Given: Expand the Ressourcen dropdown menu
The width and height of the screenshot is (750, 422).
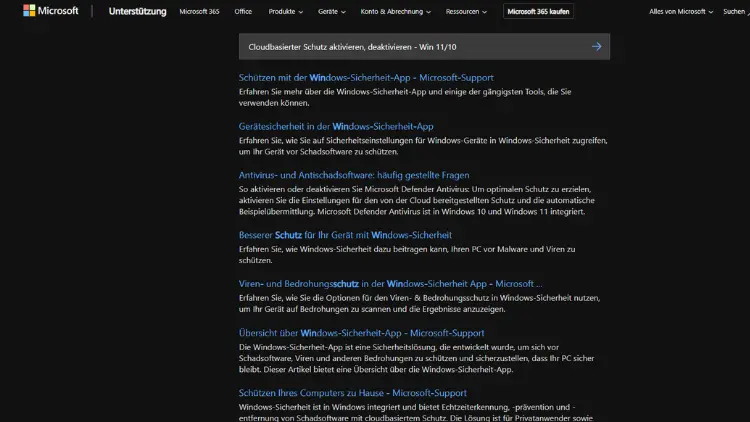Looking at the screenshot, I should point(466,11).
